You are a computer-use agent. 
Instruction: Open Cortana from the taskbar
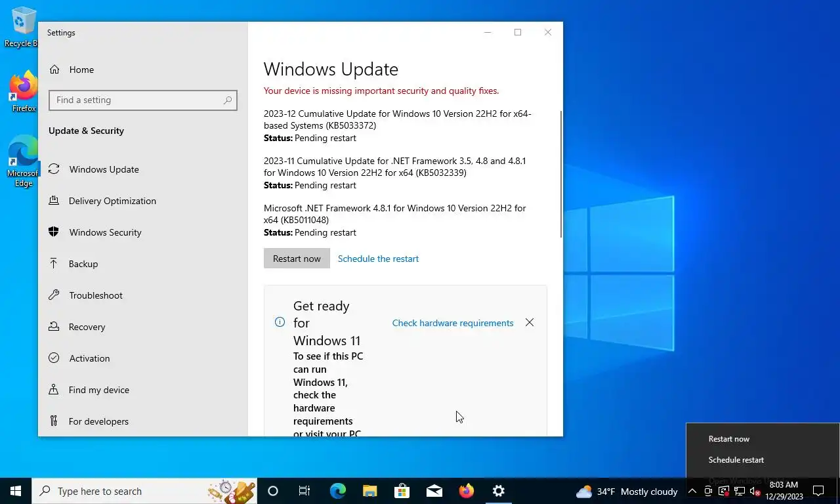pyautogui.click(x=273, y=491)
